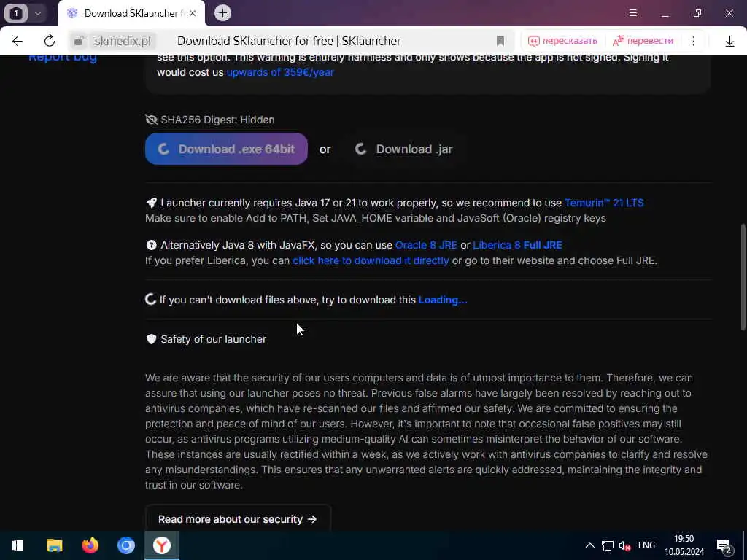Viewport: 747px width, 560px height.
Task: Open the Temurin 21 LTS link
Action: pyautogui.click(x=604, y=203)
